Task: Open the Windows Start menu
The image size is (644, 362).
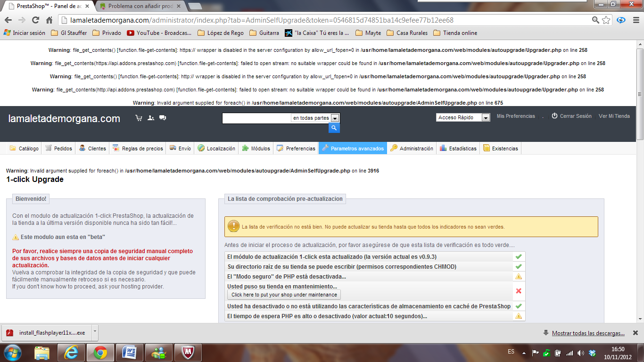Action: click(12, 352)
